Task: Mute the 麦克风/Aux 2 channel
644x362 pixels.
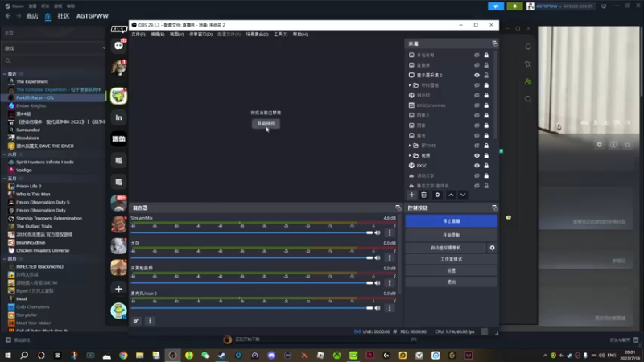Action: pos(378,308)
